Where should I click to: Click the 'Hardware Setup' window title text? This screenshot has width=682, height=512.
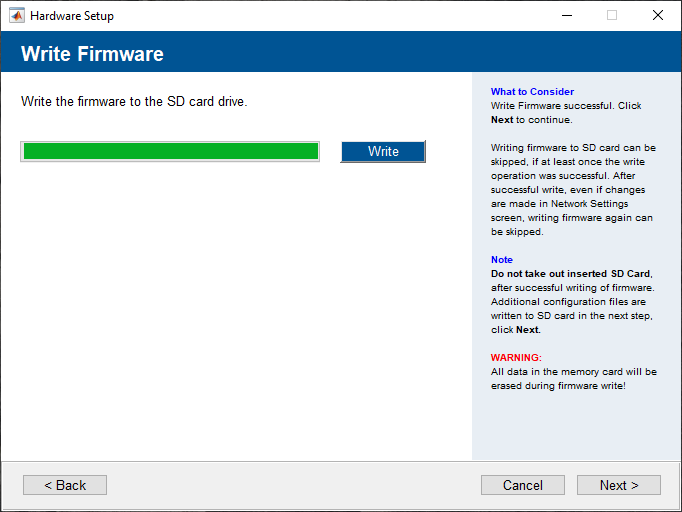(72, 16)
